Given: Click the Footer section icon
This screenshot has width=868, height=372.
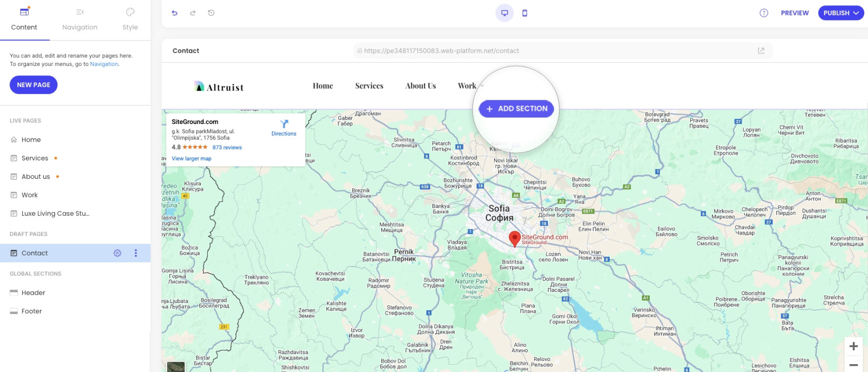Looking at the screenshot, I should coord(14,311).
